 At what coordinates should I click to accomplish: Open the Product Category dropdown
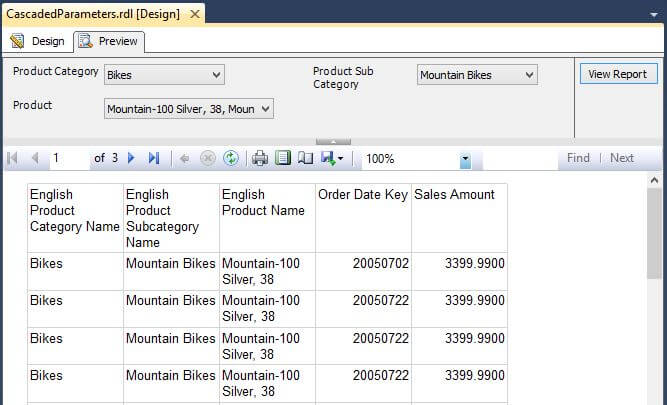(164, 75)
